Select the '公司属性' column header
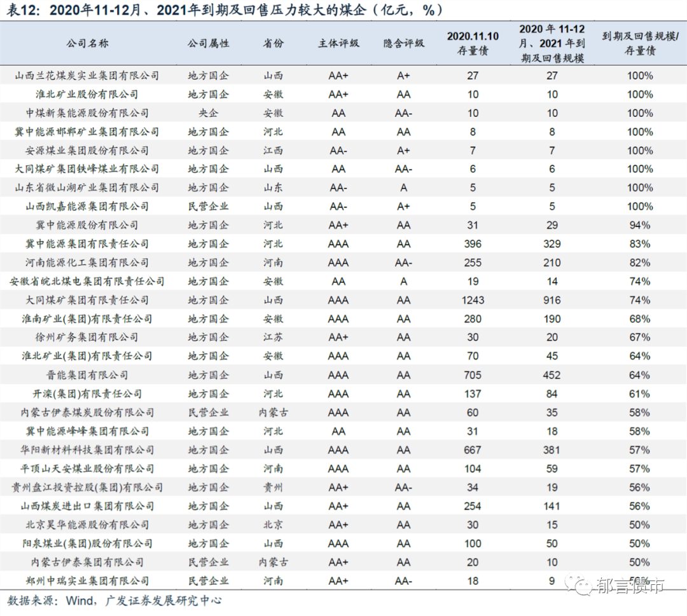 [208, 43]
